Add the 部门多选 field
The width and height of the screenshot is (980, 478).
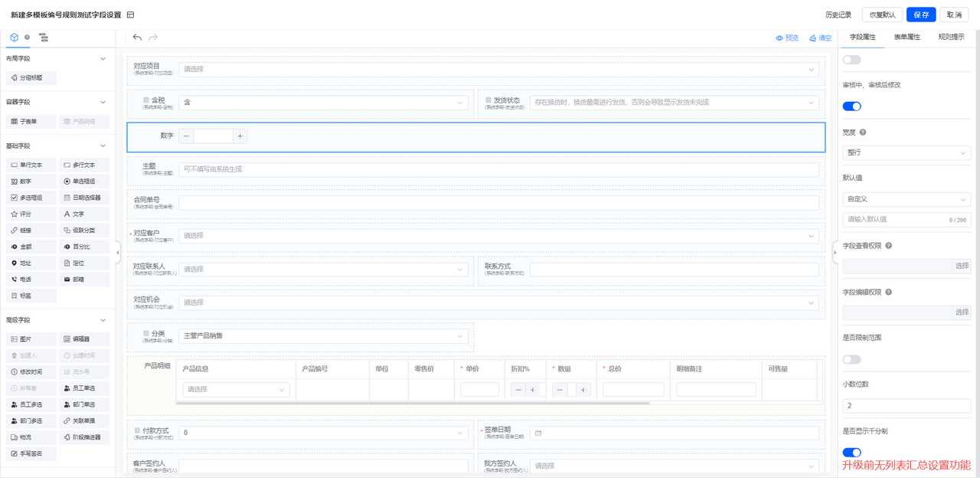[x=31, y=421]
